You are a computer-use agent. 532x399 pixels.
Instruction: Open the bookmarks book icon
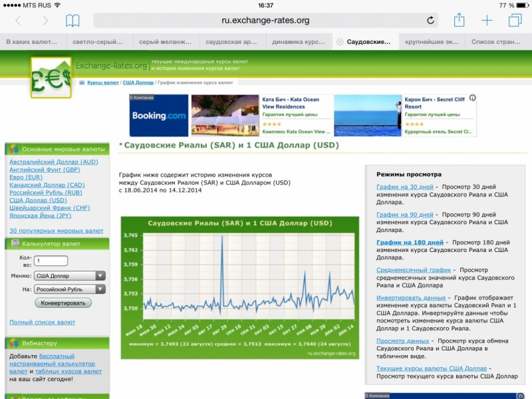coord(72,21)
